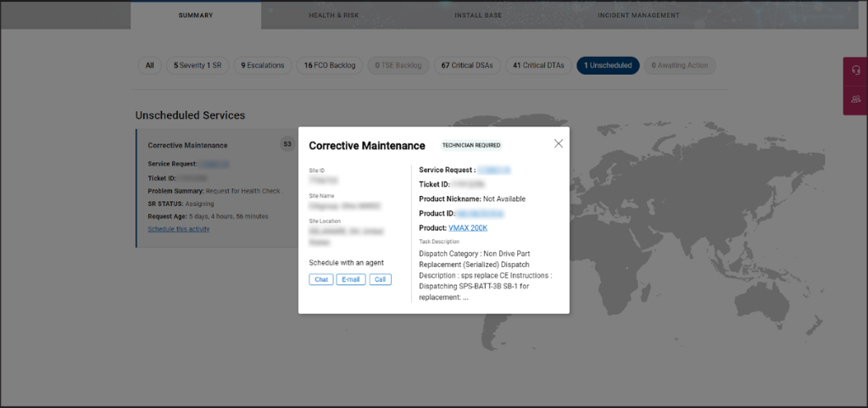Select the Summary tab
868x408 pixels.
(x=196, y=15)
